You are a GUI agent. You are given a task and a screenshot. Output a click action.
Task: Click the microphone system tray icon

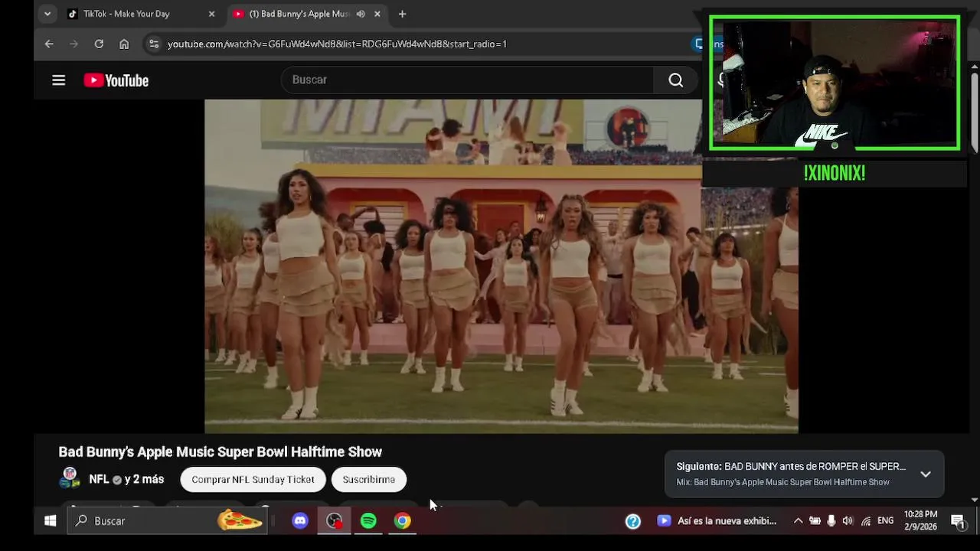(831, 521)
